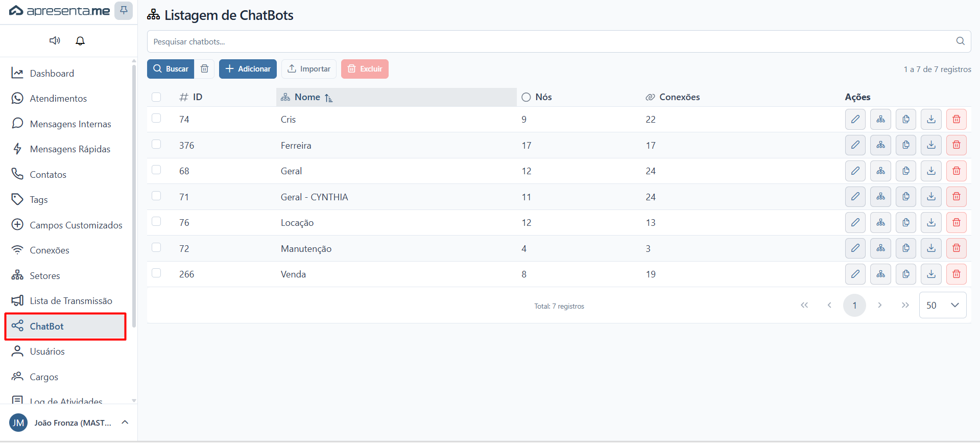Sort the table by Nome column
Image resolution: width=980 pixels, height=443 pixels.
click(x=396, y=97)
